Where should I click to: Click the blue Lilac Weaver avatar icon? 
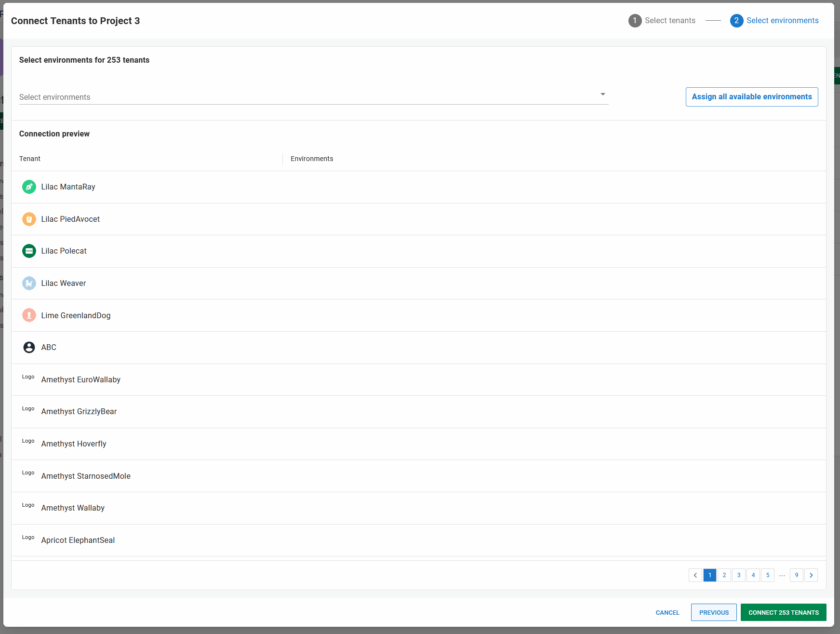click(x=29, y=283)
